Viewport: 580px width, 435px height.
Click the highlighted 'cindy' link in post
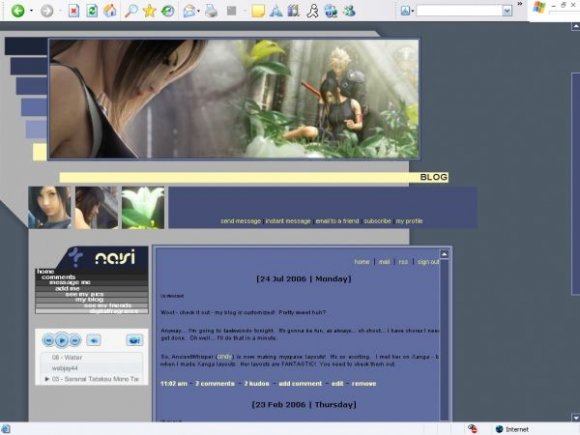(225, 357)
